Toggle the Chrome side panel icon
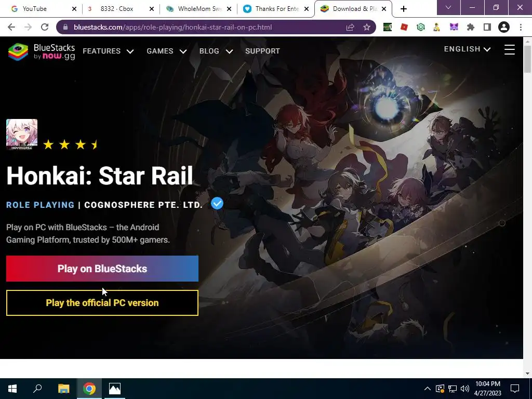 coord(487,27)
